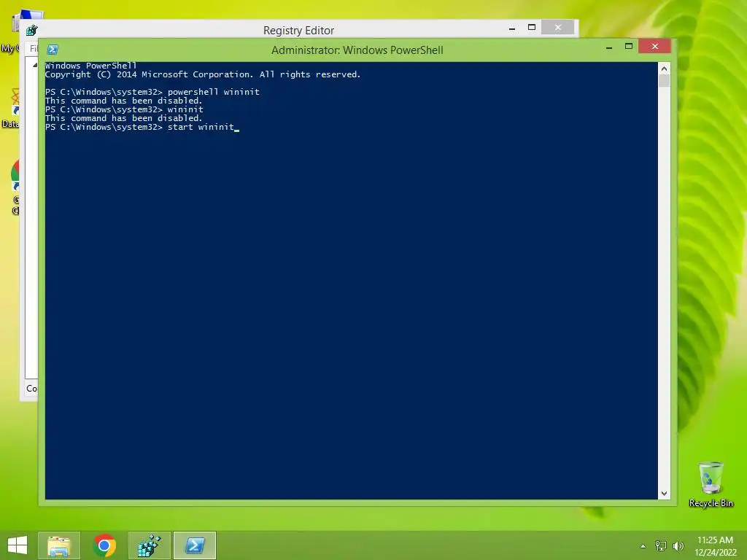Switch to Registry Editor taskbar icon
747x560 pixels.
click(x=150, y=545)
